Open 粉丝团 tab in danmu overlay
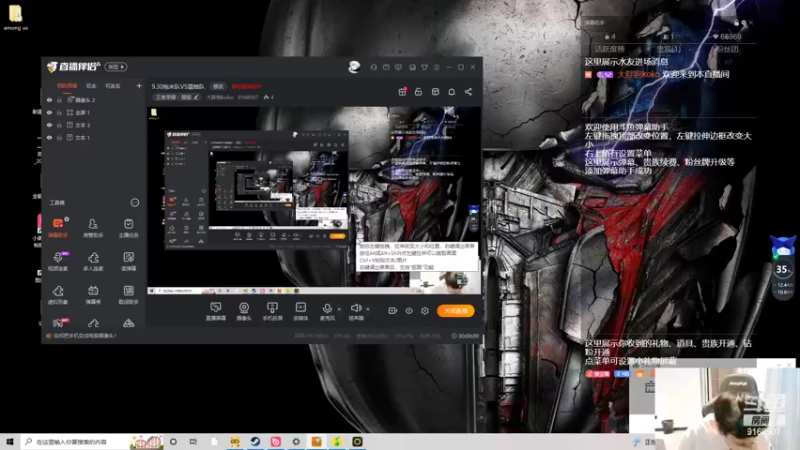This screenshot has height=450, width=800. tap(727, 49)
